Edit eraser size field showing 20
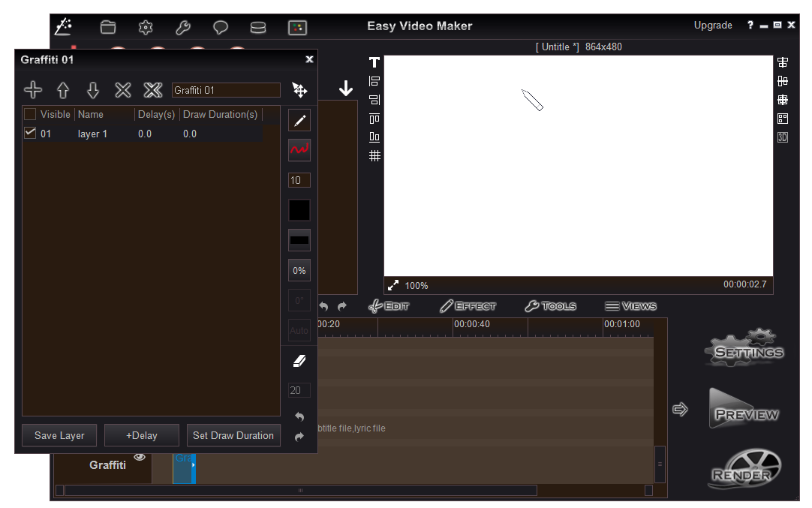This screenshot has height=508, width=812. pyautogui.click(x=299, y=390)
